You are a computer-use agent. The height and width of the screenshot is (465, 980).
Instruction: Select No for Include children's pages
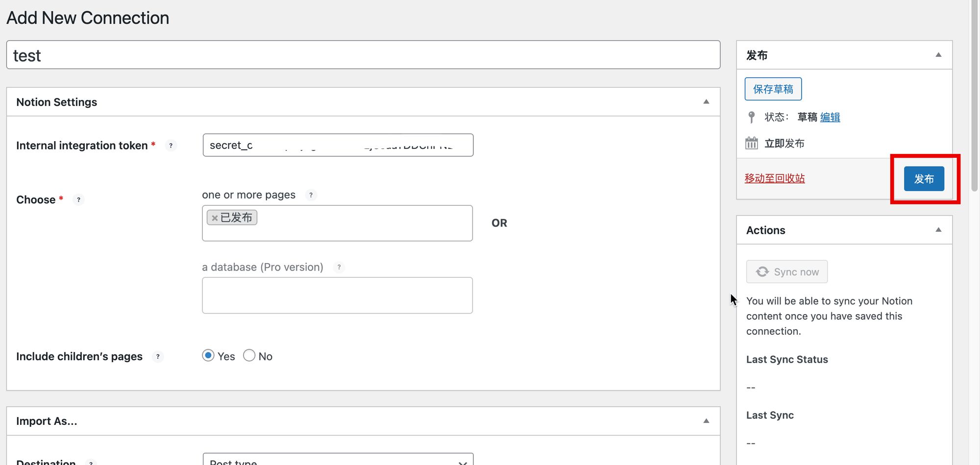pyautogui.click(x=249, y=355)
